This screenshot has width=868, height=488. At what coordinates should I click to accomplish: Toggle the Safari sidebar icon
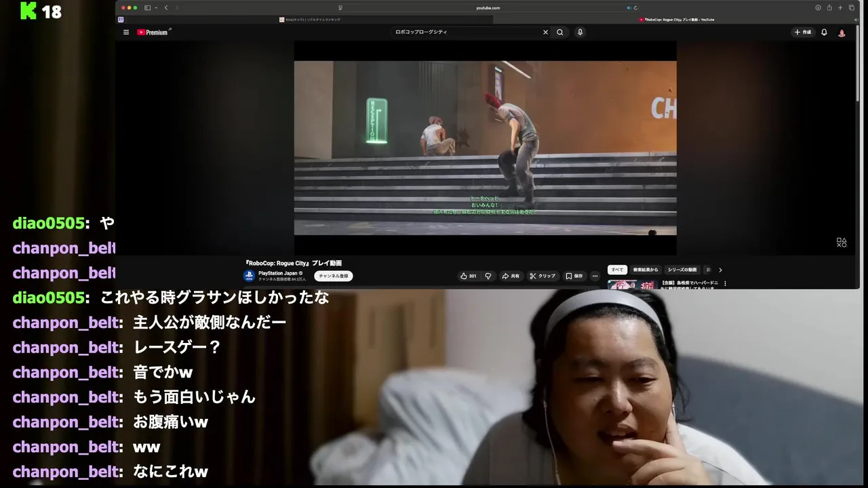pos(147,7)
